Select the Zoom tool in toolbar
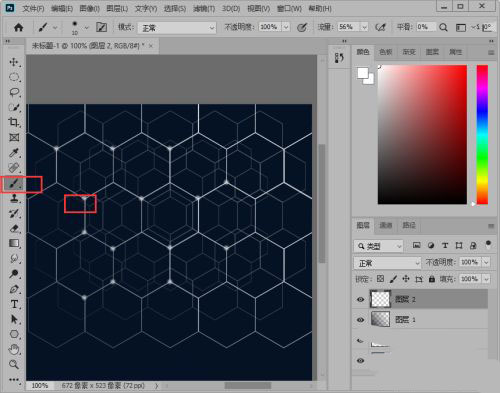500x393 pixels. pos(14,364)
